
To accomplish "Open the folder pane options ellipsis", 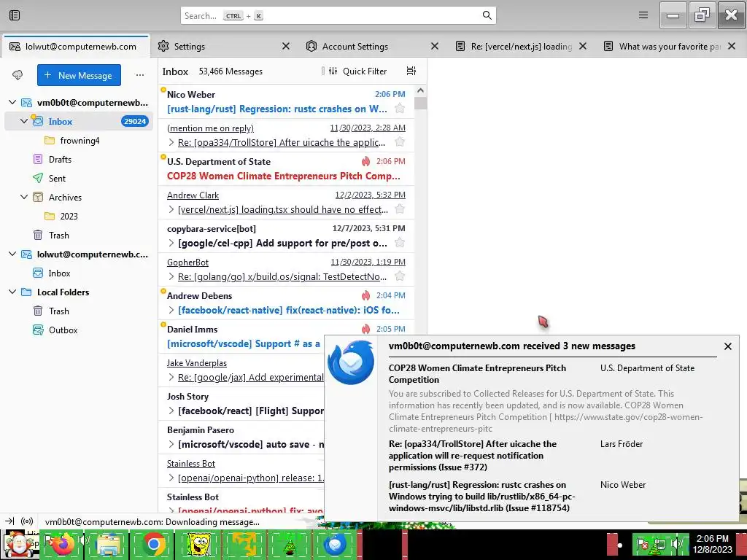I will click(139, 75).
